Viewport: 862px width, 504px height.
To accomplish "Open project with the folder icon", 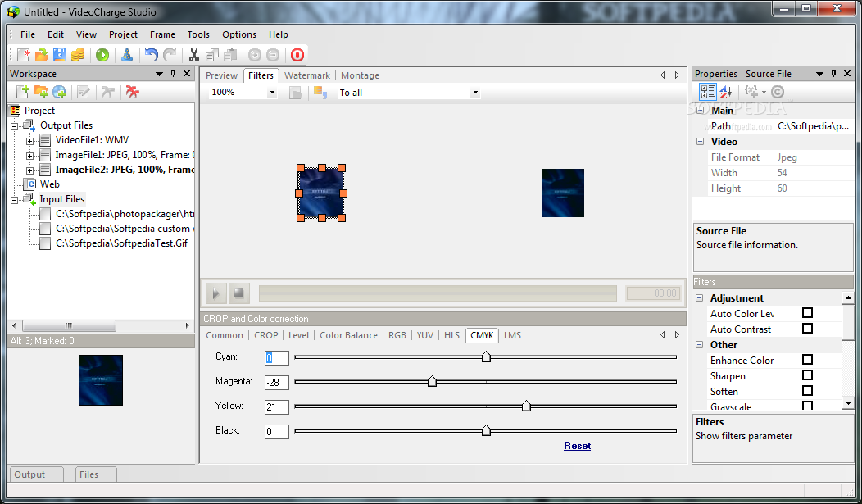I will (x=42, y=55).
